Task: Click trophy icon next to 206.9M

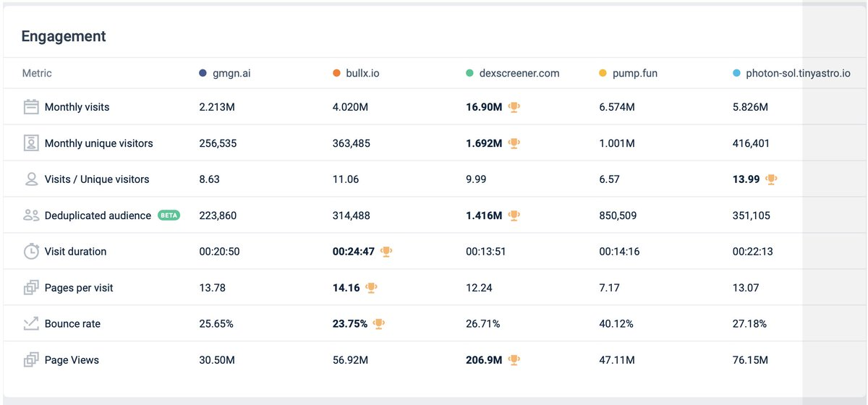Action: click(x=514, y=360)
